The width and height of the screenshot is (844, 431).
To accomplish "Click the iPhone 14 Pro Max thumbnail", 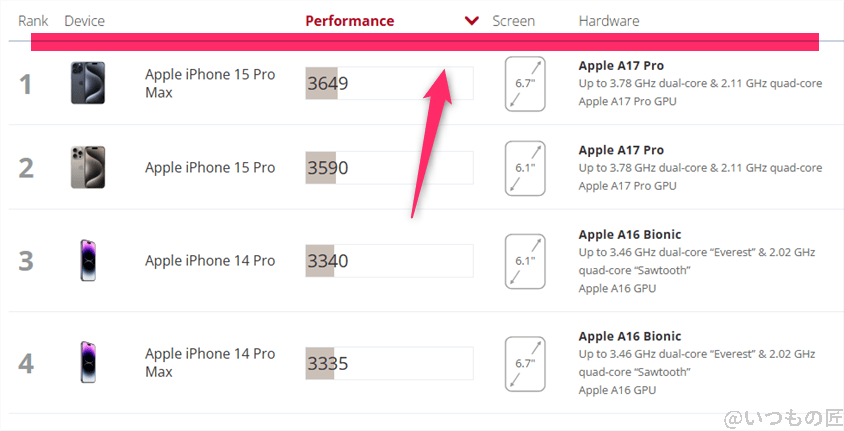I will (88, 362).
